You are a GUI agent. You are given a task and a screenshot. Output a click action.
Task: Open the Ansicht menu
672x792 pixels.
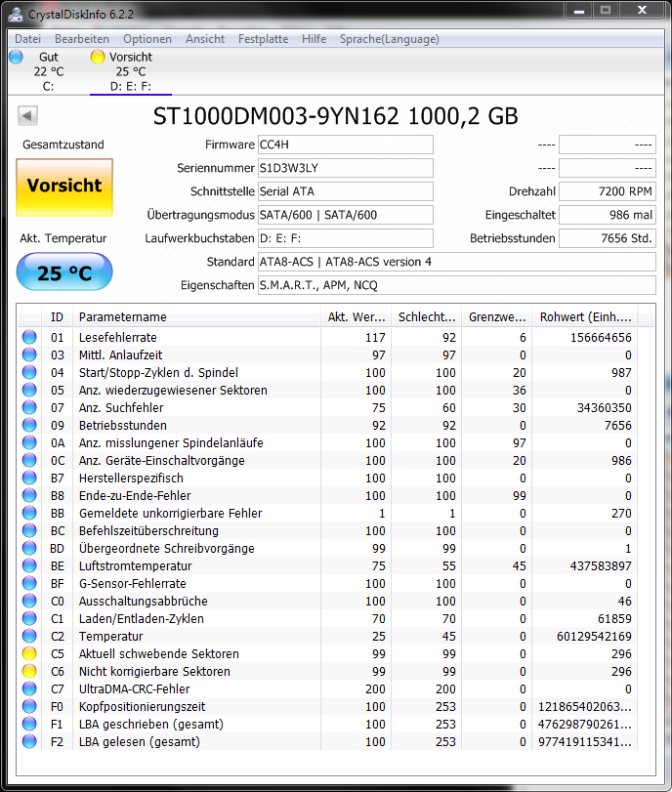tap(205, 39)
